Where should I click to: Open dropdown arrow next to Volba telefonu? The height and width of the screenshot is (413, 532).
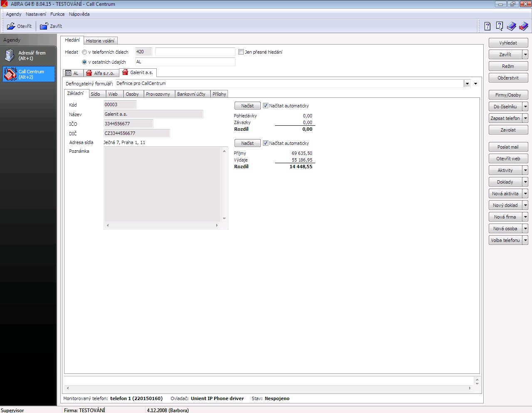(x=525, y=240)
